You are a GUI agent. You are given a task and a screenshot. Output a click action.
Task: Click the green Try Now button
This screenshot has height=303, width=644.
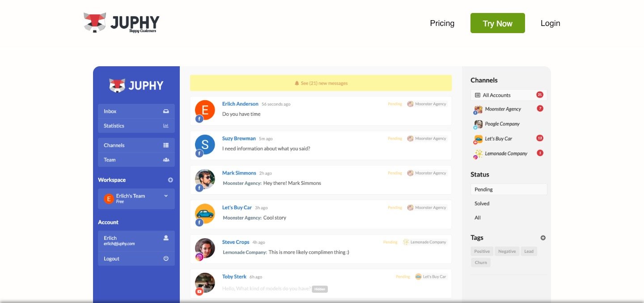point(497,23)
